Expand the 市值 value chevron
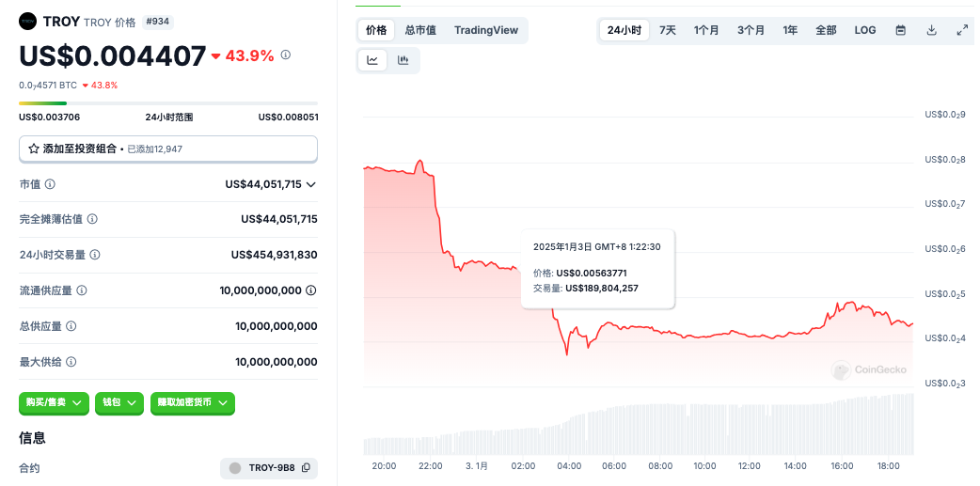Image resolution: width=980 pixels, height=486 pixels. (311, 184)
